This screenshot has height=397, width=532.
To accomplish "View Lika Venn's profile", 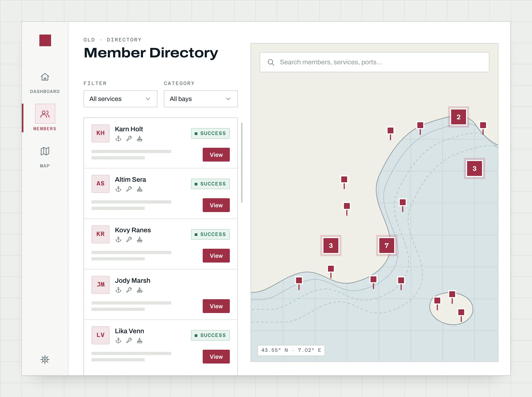I will (x=216, y=357).
